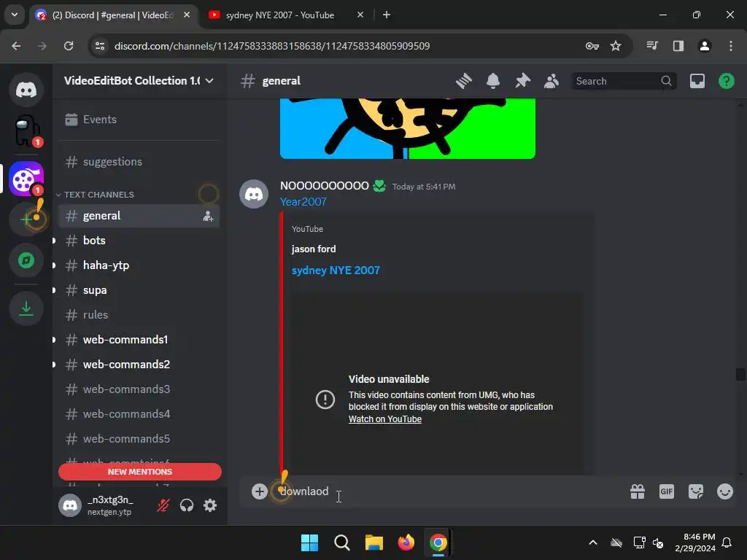The image size is (747, 560).
Task: Open the web-commands2 channel
Action: click(139, 365)
